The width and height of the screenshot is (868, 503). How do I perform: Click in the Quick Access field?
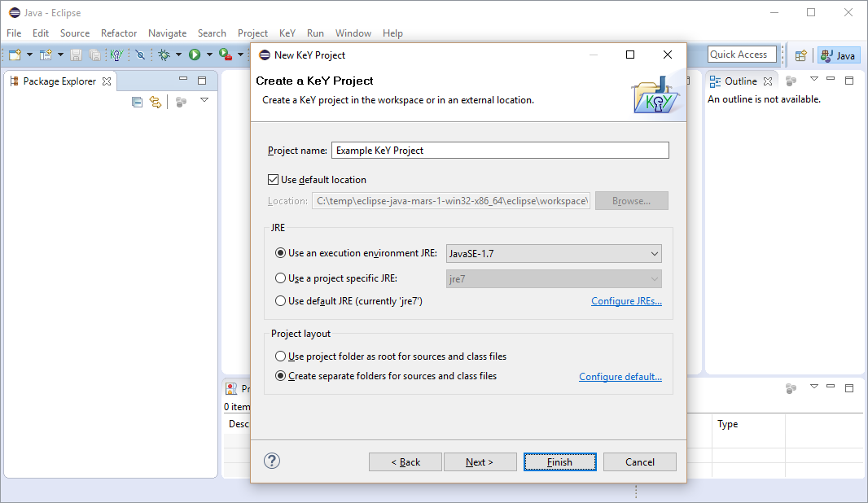click(x=742, y=55)
